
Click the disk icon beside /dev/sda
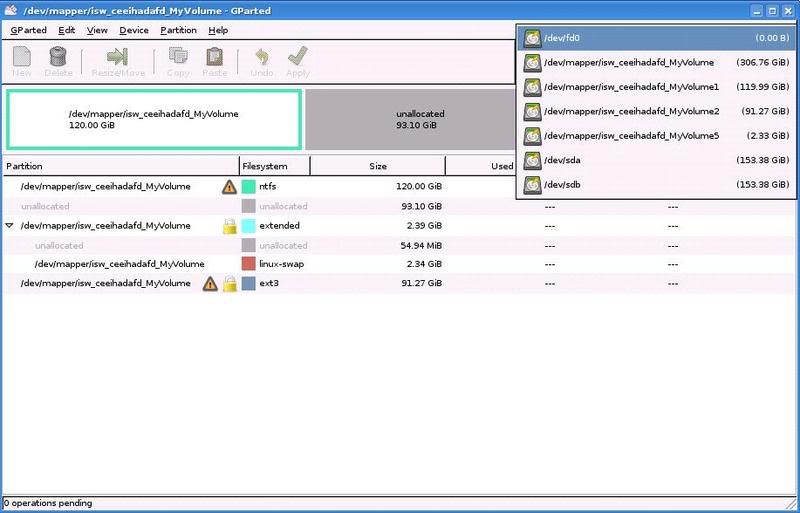(x=532, y=160)
